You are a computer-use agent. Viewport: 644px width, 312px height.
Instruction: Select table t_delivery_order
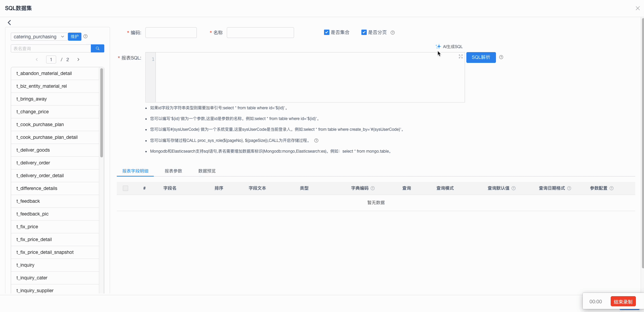(x=55, y=163)
